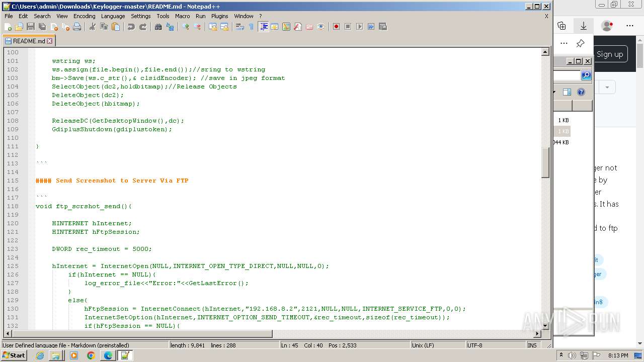Close the README.md tab with its X
The width and height of the screenshot is (644, 362).
tap(49, 41)
